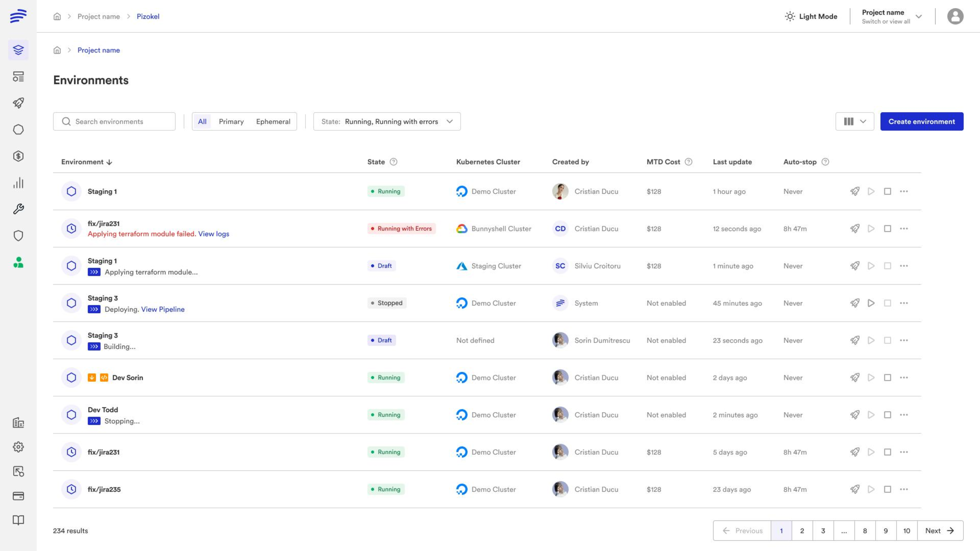The height and width of the screenshot is (551, 980).
Task: Open the bar chart analytics sidebar icon
Action: click(x=18, y=183)
